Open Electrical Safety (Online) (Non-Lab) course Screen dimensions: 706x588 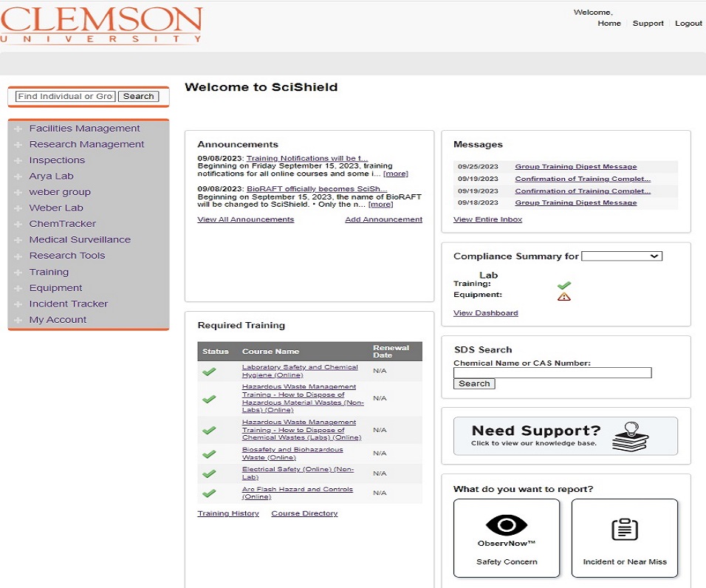point(298,474)
